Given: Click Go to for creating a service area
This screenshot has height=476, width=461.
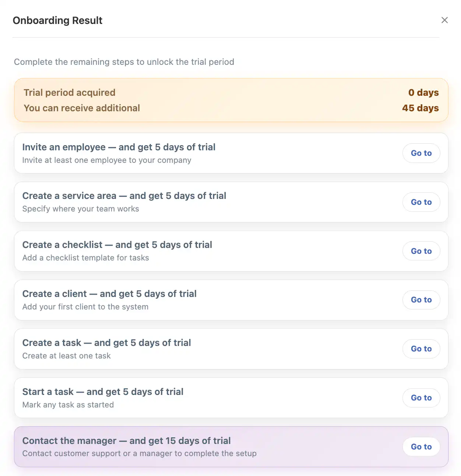Looking at the screenshot, I should 421,202.
